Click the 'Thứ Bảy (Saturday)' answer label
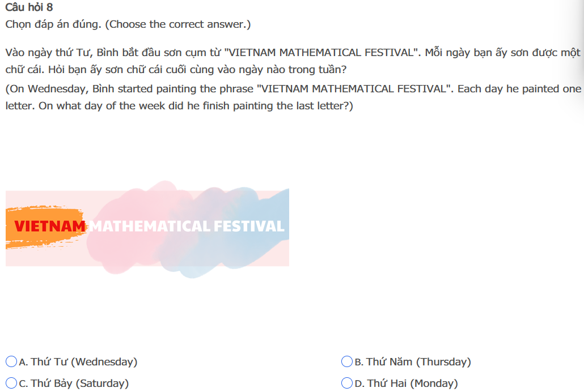This screenshot has width=584, height=392. click(80, 383)
